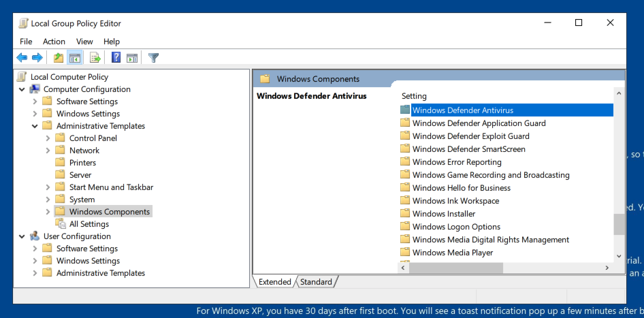The image size is (644, 318).
Task: Collapse Administrative Templates under Computer Configuration
Action: tap(35, 126)
